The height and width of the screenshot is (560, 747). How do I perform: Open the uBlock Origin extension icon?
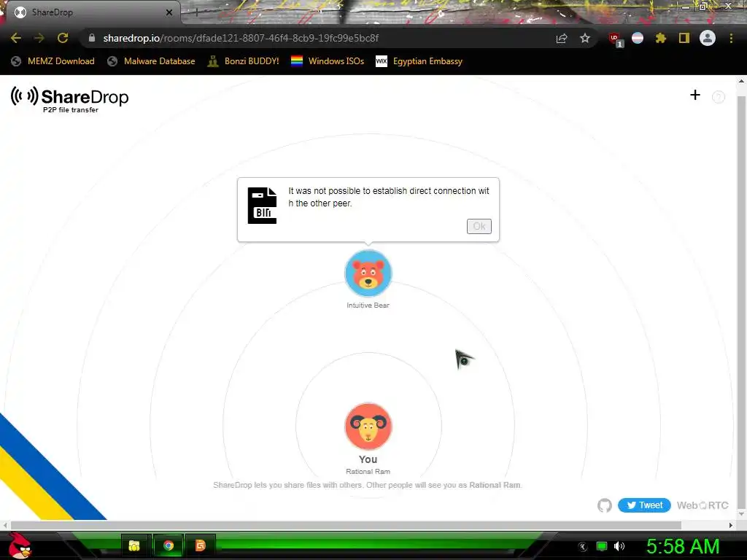pos(615,39)
